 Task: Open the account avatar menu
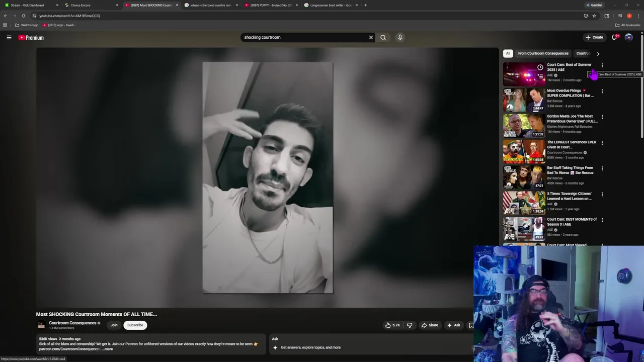pyautogui.click(x=628, y=37)
